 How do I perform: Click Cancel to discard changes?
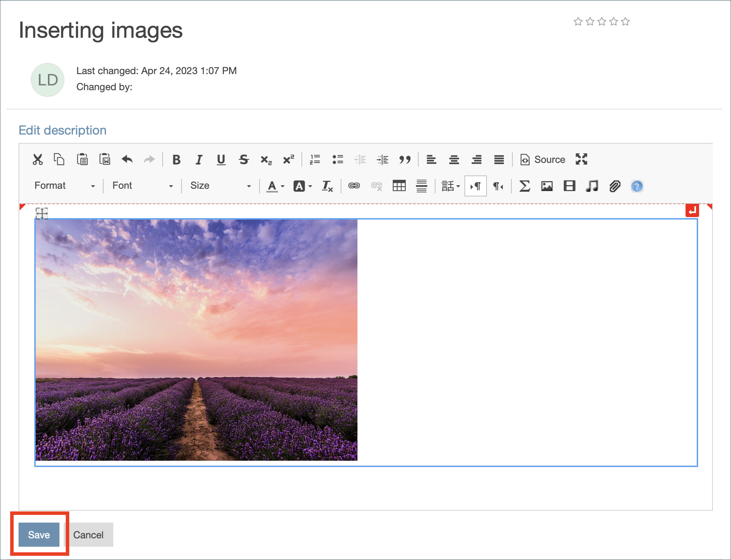pos(88,535)
